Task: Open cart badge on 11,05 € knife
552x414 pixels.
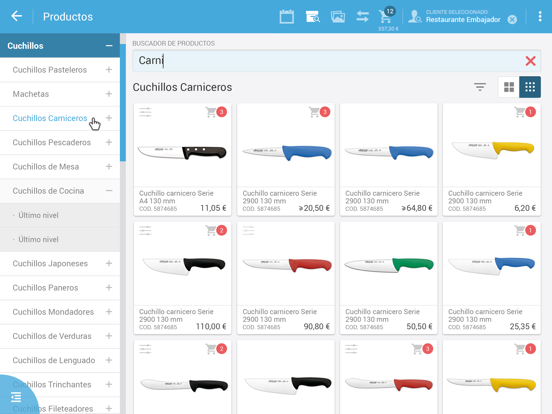Action: [216, 112]
